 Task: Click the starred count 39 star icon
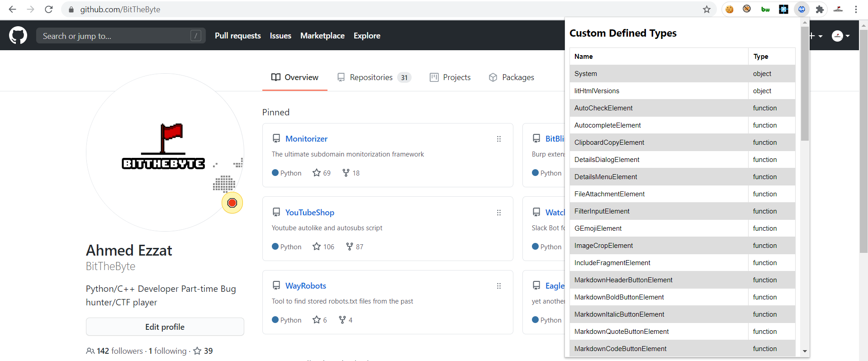(x=197, y=351)
